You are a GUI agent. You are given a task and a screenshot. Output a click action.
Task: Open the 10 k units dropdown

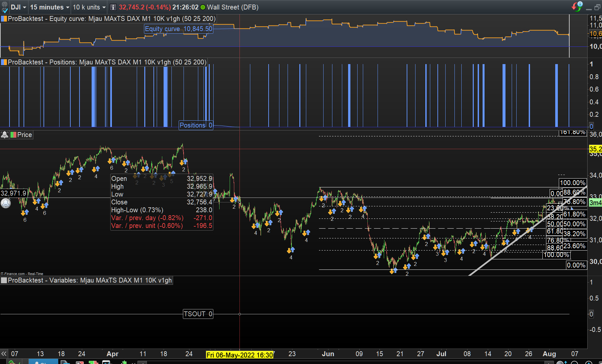[x=89, y=7]
